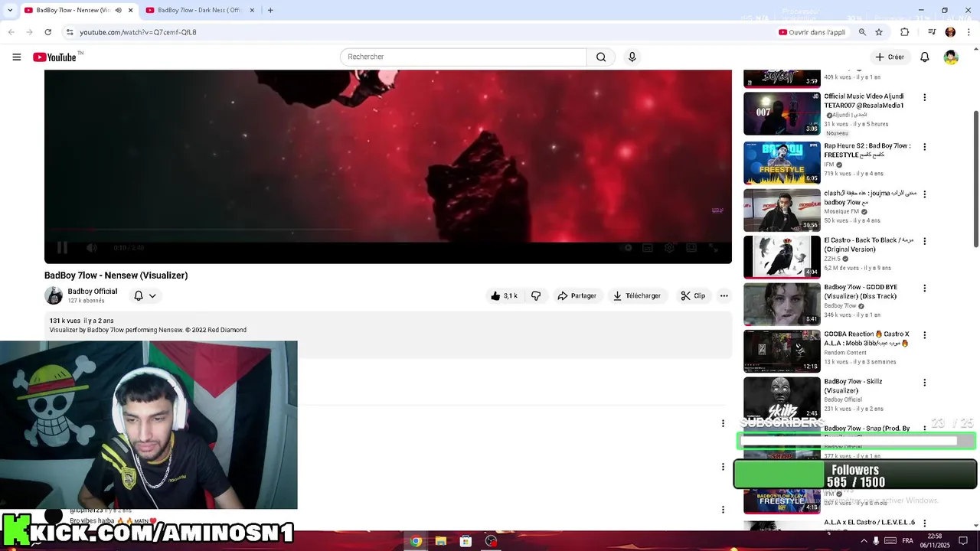Viewport: 980px width, 551px height.
Task: Open YouTube notifications bell in header
Action: tap(924, 57)
